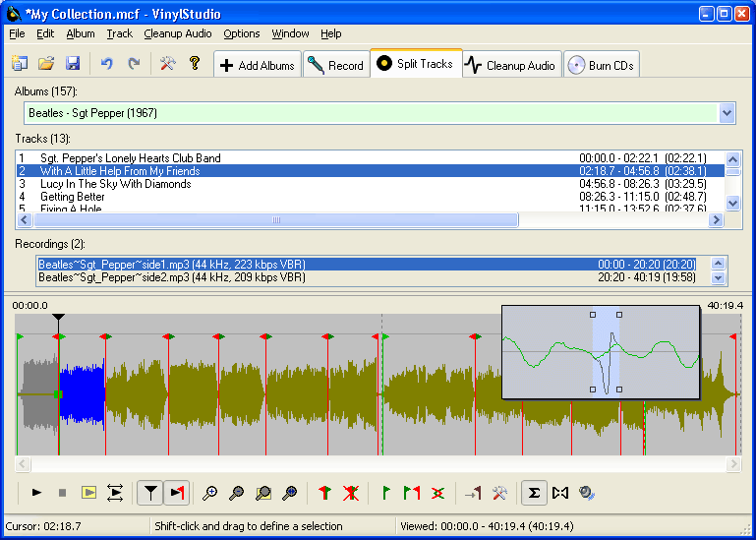Click the yellow Play selection icon
The height and width of the screenshot is (540, 756).
(x=88, y=493)
